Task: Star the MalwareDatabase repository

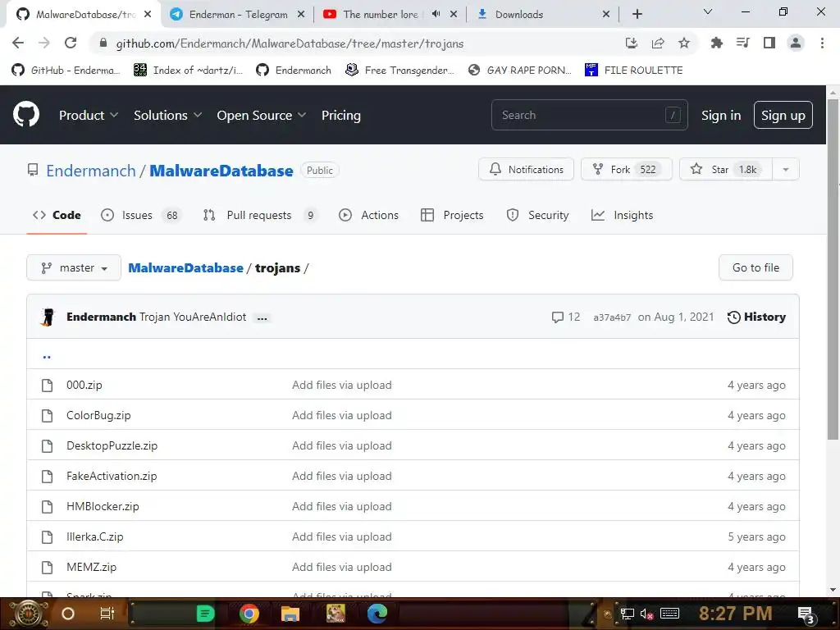Action: coord(726,170)
